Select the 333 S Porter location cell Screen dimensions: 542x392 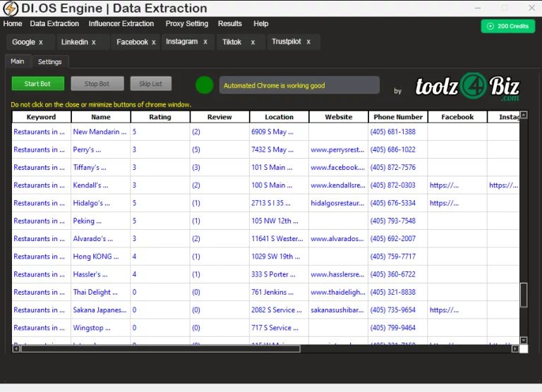(x=279, y=274)
